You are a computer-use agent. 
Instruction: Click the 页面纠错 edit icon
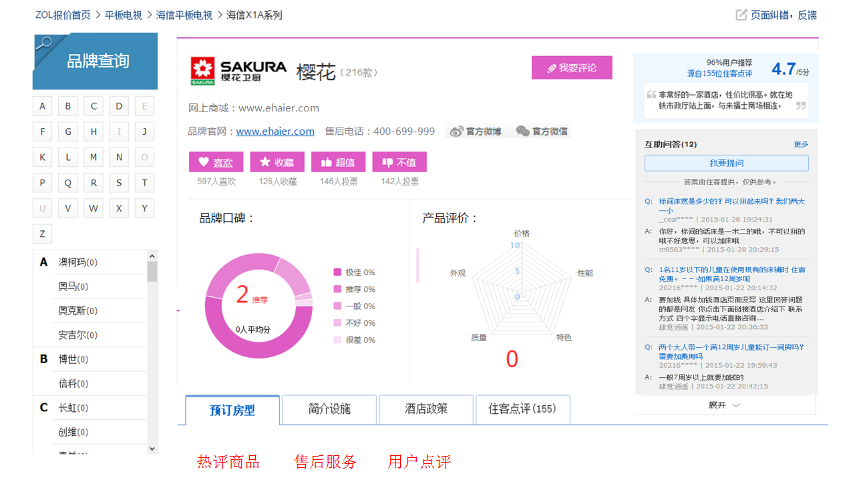(741, 15)
